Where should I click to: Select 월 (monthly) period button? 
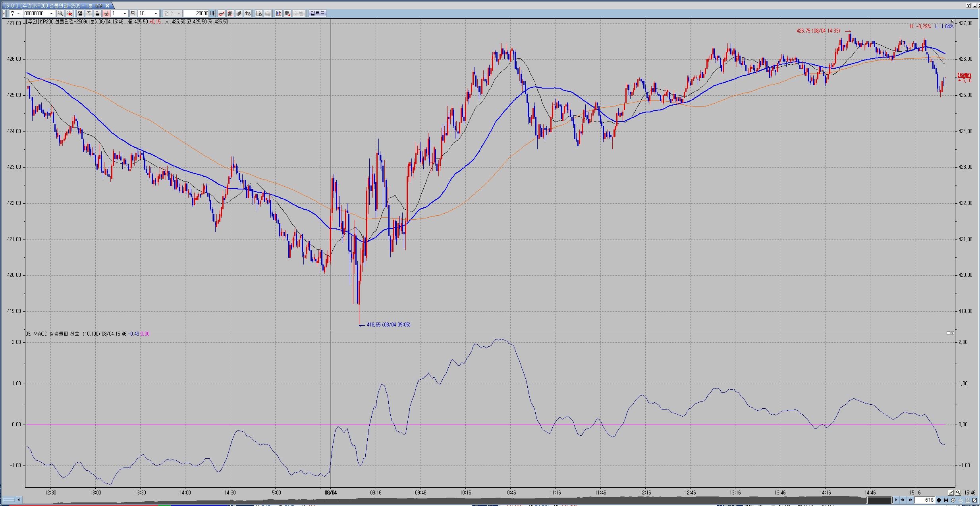[98, 14]
